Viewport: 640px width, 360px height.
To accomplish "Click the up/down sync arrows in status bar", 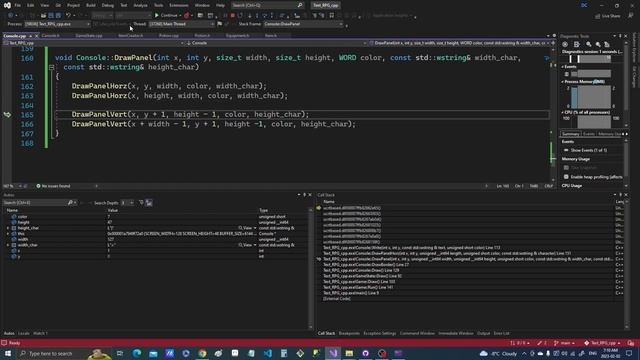I will 520,343.
